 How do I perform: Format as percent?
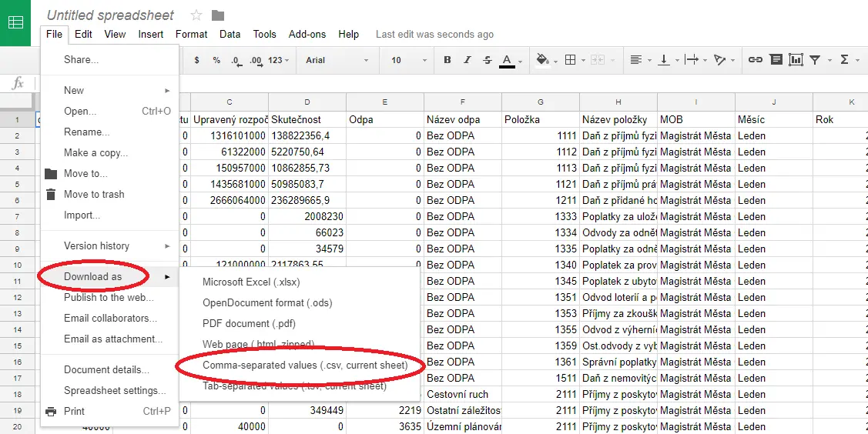[216, 60]
